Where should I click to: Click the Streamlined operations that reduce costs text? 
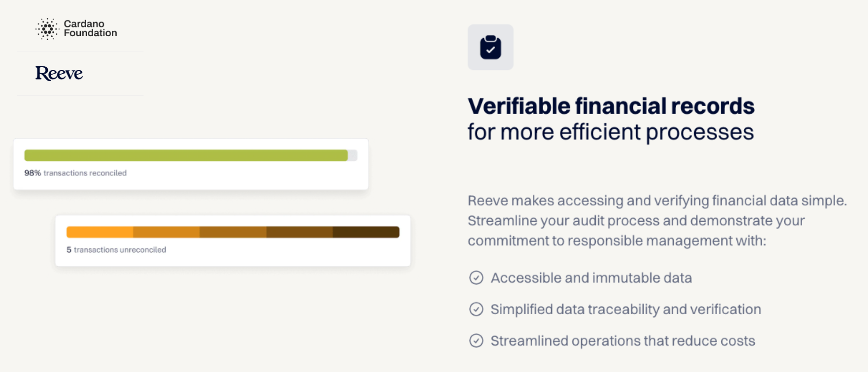pyautogui.click(x=623, y=341)
